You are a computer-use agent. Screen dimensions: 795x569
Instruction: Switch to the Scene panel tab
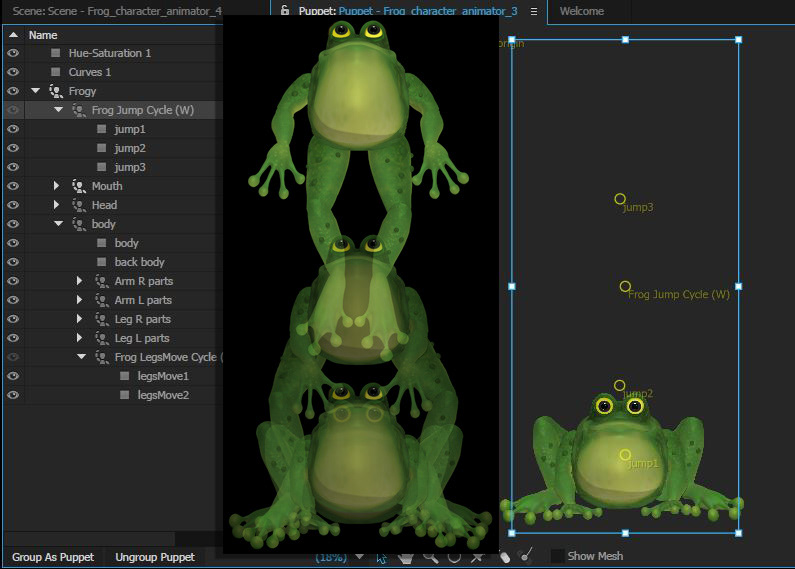click(116, 12)
